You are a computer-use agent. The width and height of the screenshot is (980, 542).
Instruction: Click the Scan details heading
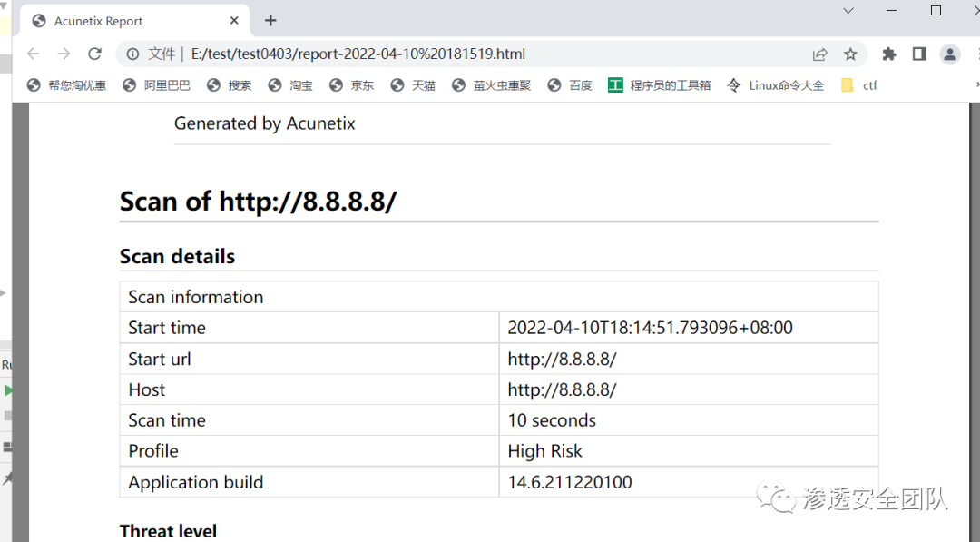[178, 256]
